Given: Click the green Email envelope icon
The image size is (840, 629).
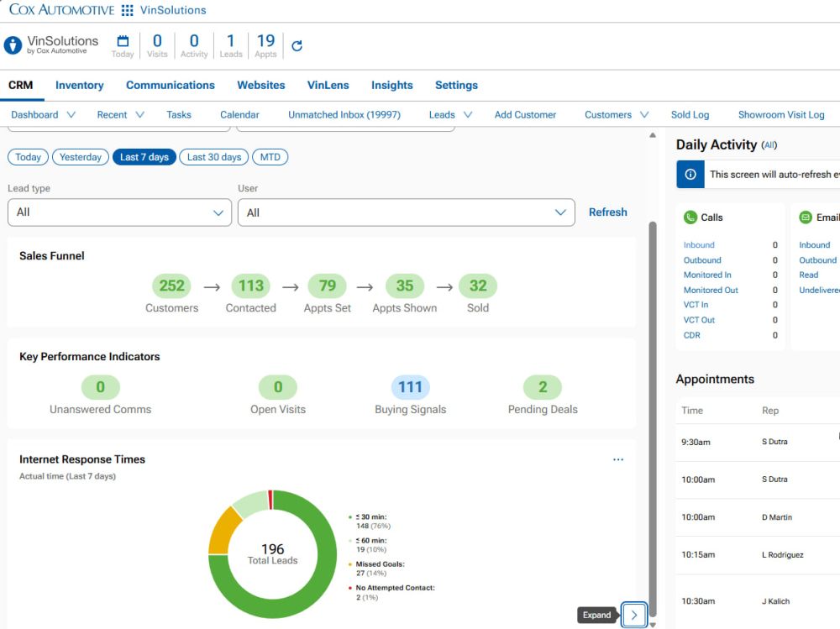Looking at the screenshot, I should coord(806,218).
